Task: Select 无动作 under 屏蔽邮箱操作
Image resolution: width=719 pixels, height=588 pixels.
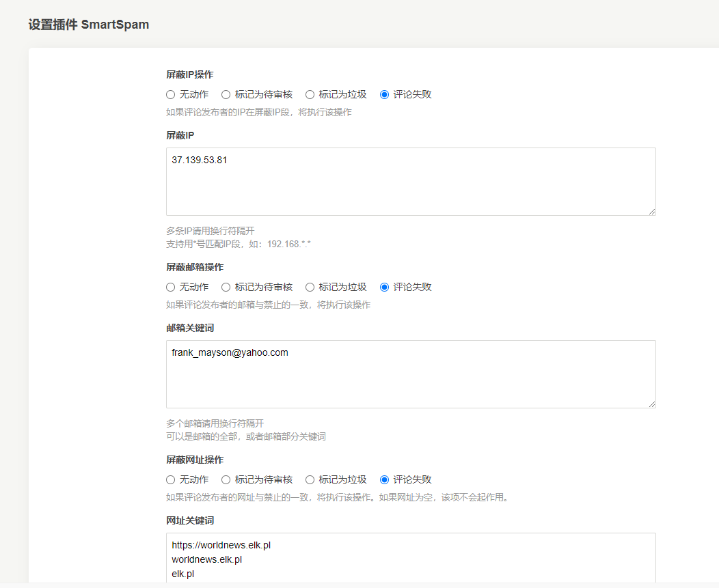Action: click(x=171, y=287)
